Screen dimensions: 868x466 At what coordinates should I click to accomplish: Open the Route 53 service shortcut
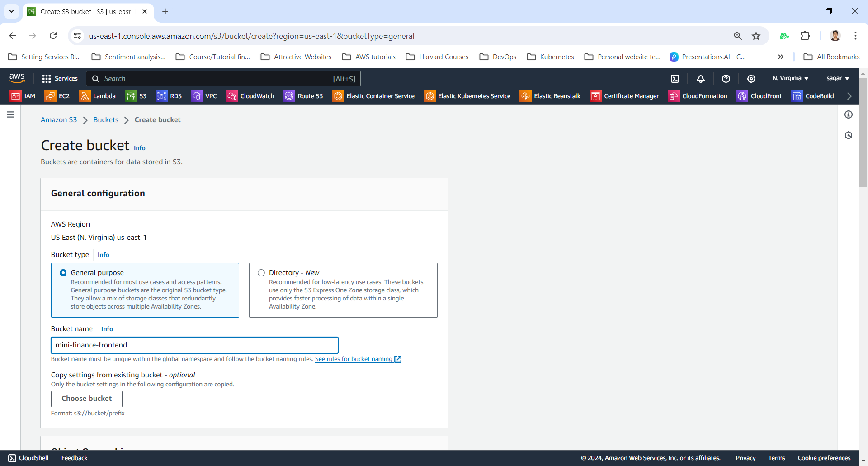coord(303,96)
